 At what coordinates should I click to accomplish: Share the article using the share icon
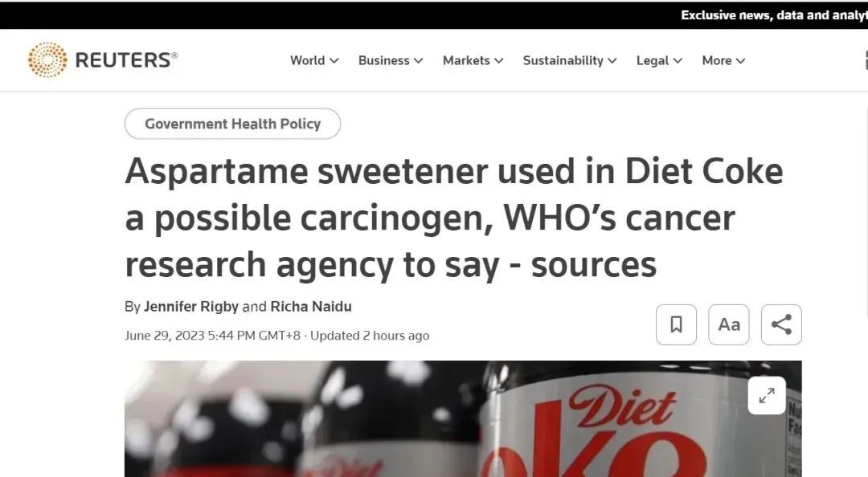[x=781, y=324]
